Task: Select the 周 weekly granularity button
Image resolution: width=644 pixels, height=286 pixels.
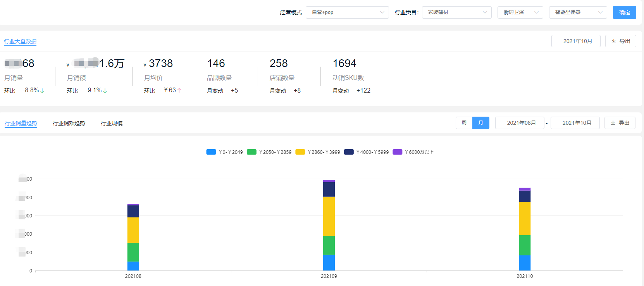Action: click(x=464, y=123)
